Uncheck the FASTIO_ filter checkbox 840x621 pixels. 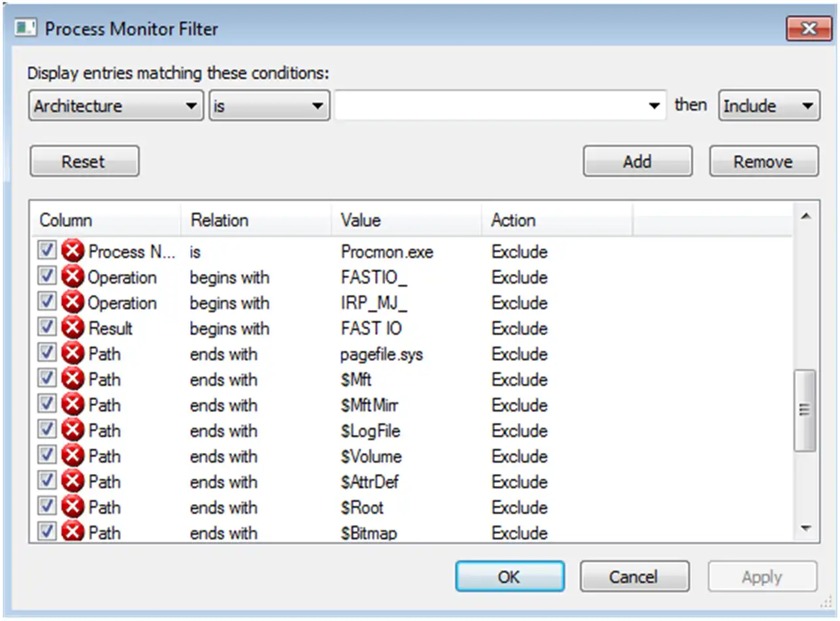coord(46,277)
